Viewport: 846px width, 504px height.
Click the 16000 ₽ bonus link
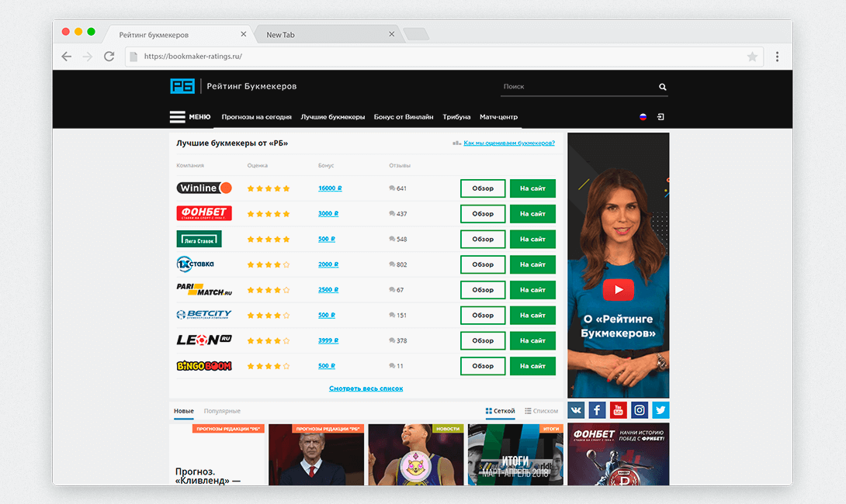[330, 188]
